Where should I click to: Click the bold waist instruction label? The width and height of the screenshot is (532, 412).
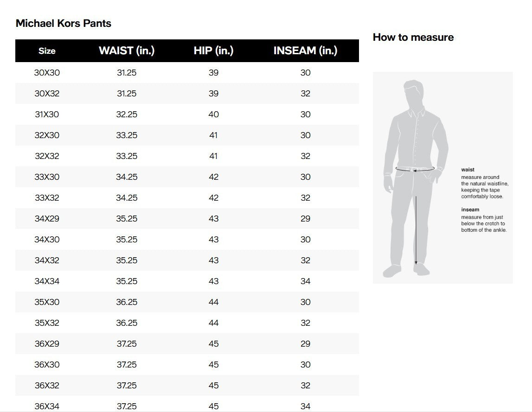pyautogui.click(x=468, y=170)
